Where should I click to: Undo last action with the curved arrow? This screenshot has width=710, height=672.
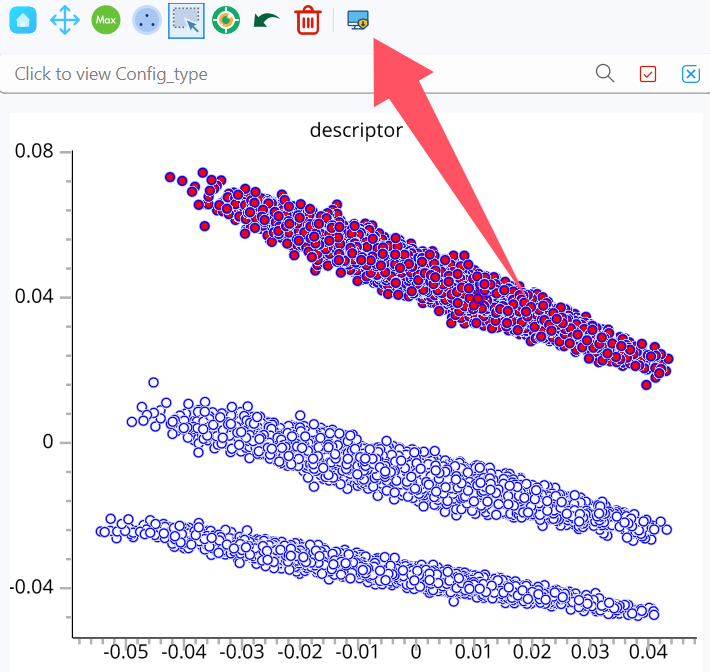tap(266, 20)
